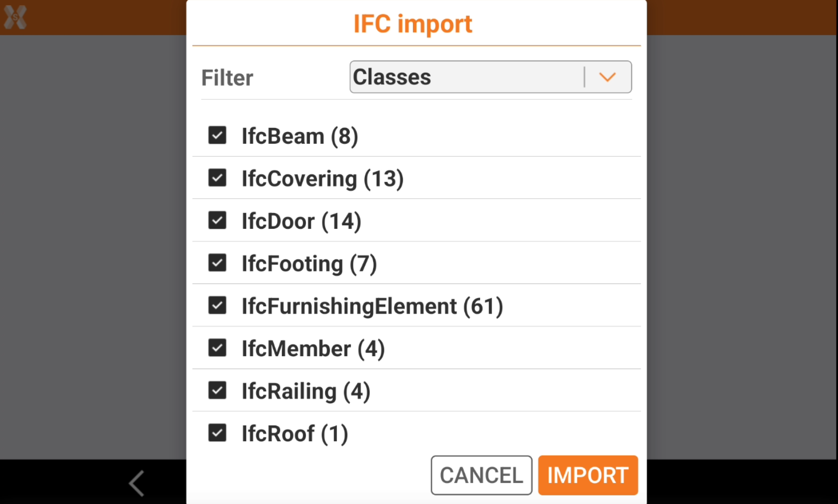Click the IfcRoof (1) list entry text
Screen dimensions: 838x504
(x=295, y=434)
